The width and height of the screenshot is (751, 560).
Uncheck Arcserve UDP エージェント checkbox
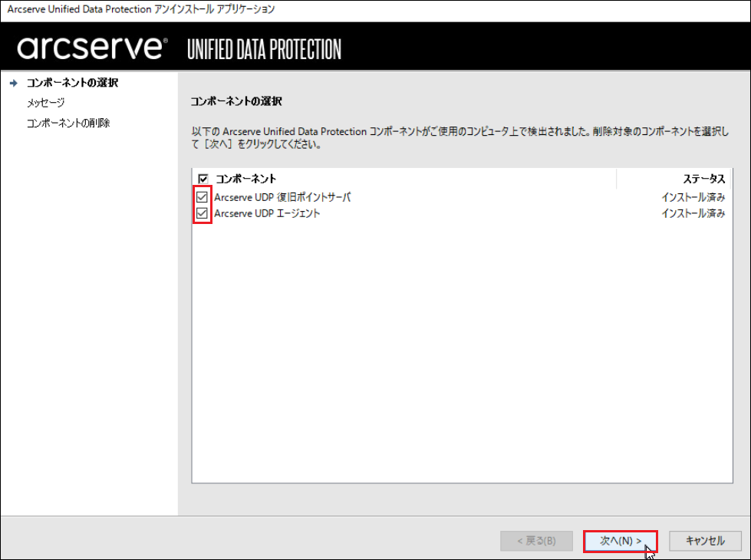point(202,213)
